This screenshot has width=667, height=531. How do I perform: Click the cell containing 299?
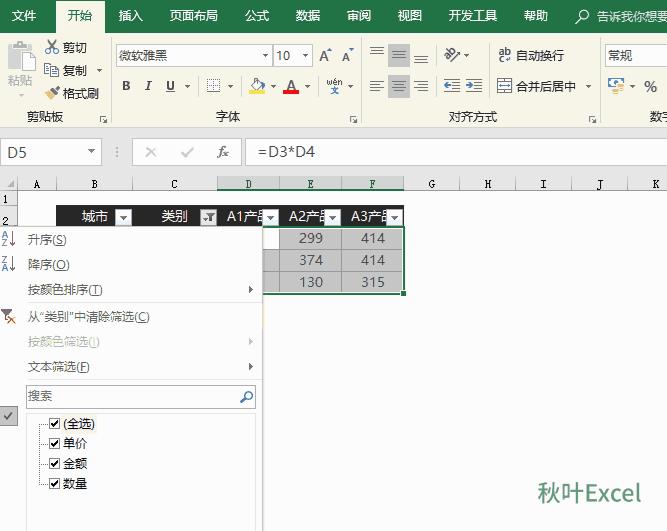[311, 238]
